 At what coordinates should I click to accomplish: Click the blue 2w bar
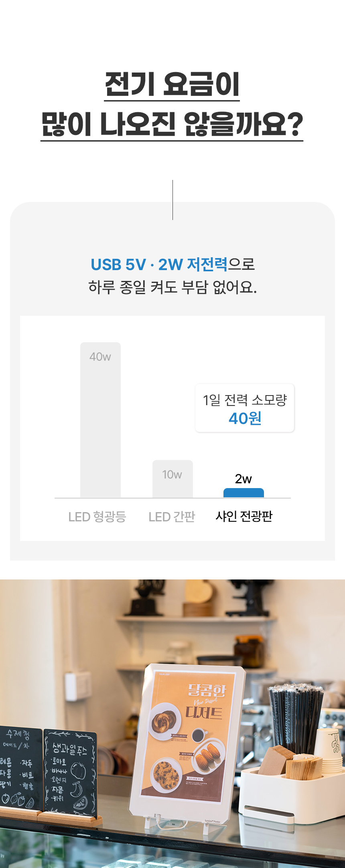click(244, 493)
